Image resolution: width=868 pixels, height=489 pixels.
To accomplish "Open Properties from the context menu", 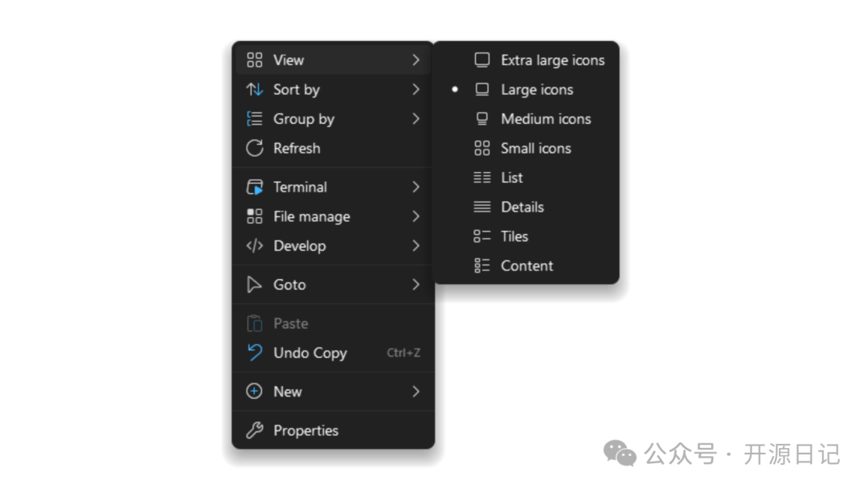I will coord(305,430).
